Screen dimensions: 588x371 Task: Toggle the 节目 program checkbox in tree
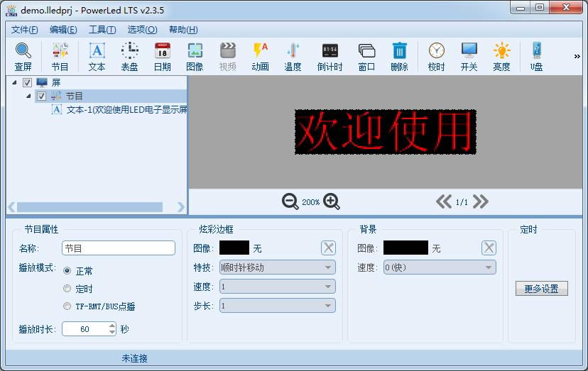click(x=41, y=96)
